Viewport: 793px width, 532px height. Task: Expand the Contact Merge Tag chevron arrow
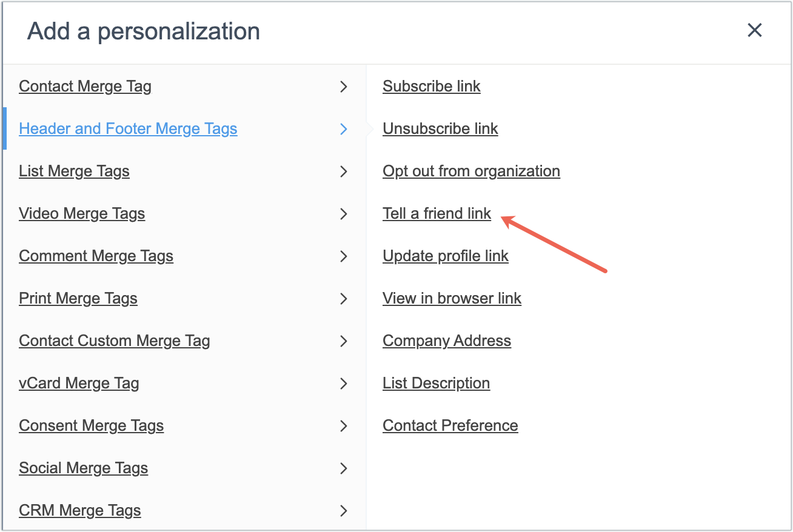(344, 87)
